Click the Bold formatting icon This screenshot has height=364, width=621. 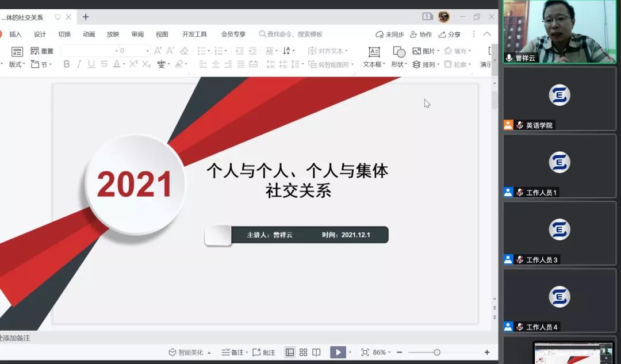pyautogui.click(x=67, y=64)
